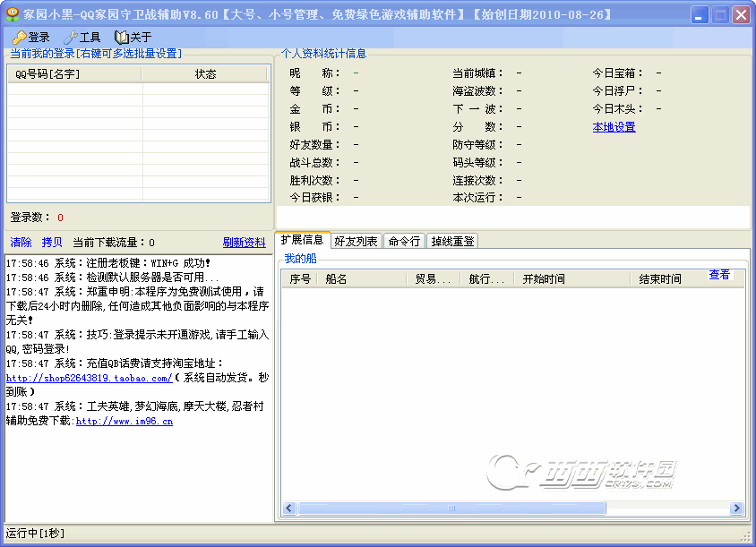756x547 pixels.
Task: Click the 今日宝箱 label
Action: (x=618, y=73)
